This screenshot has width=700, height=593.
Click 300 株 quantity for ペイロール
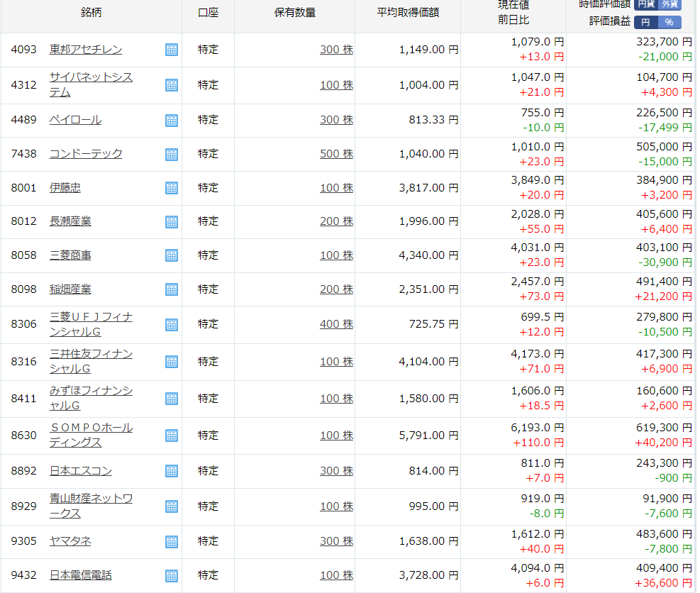[x=337, y=120]
